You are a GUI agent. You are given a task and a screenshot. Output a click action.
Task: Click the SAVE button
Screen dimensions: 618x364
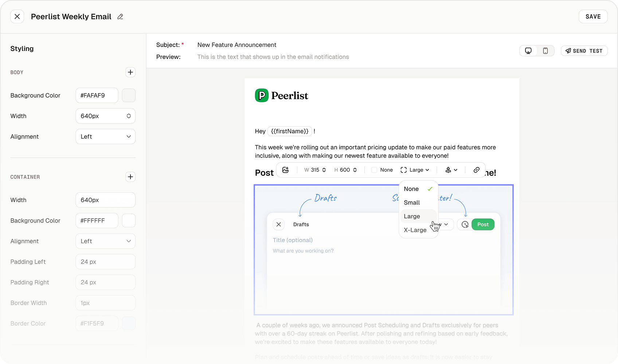(x=593, y=16)
